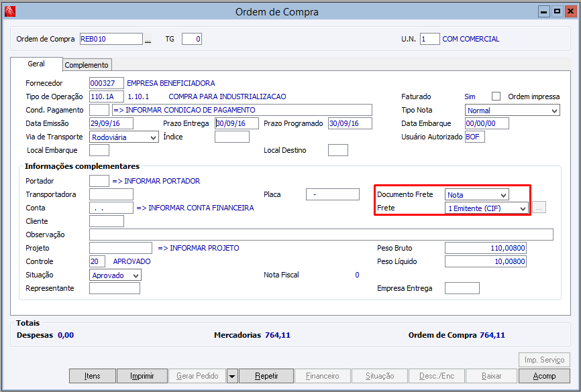Click the Cliente input field

[x=107, y=221]
